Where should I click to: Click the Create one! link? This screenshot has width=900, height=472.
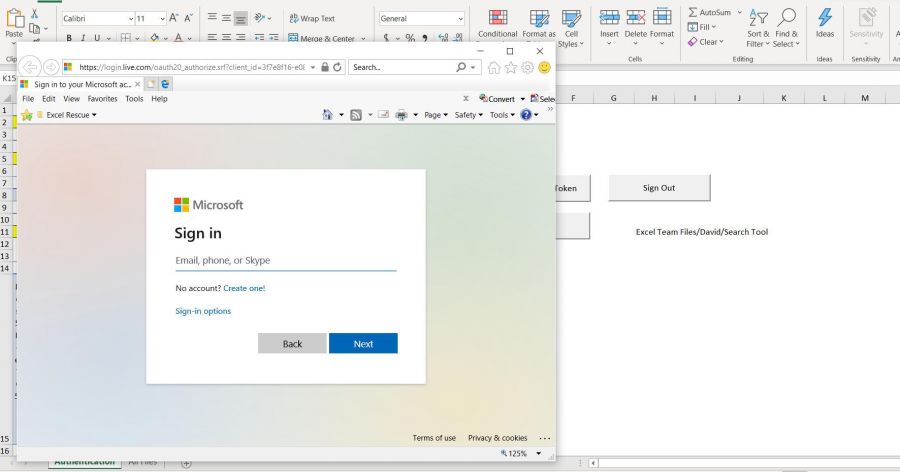244,288
